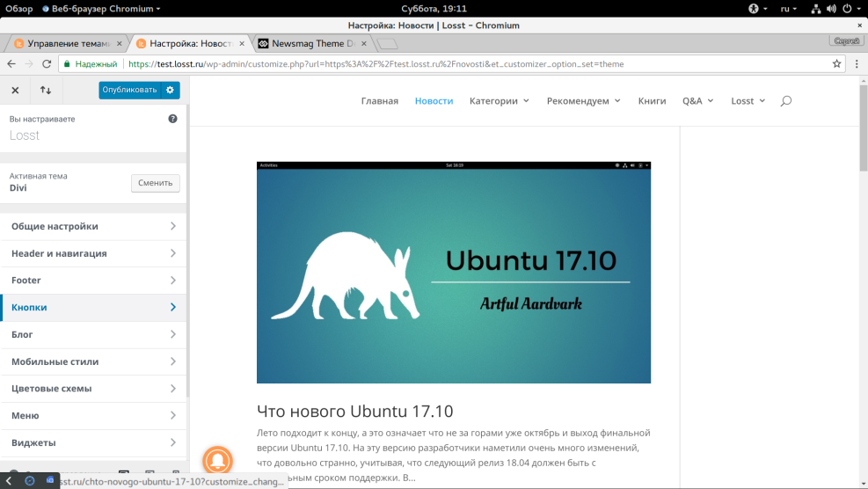Open the ru keyboard layout dropdown

pyautogui.click(x=789, y=9)
